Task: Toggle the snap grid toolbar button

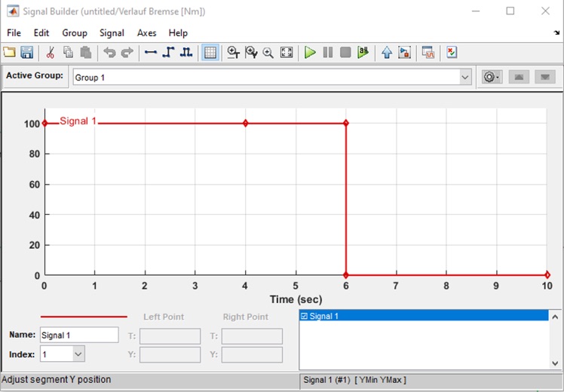Action: [210, 53]
